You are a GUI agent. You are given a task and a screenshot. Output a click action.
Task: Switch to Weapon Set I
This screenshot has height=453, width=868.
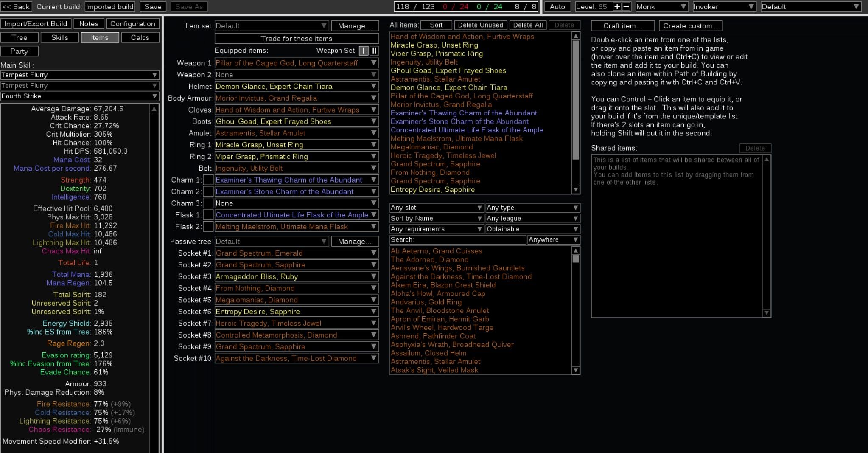(364, 51)
